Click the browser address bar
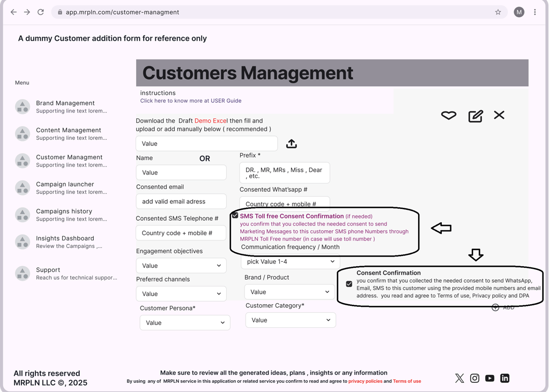 click(x=279, y=12)
